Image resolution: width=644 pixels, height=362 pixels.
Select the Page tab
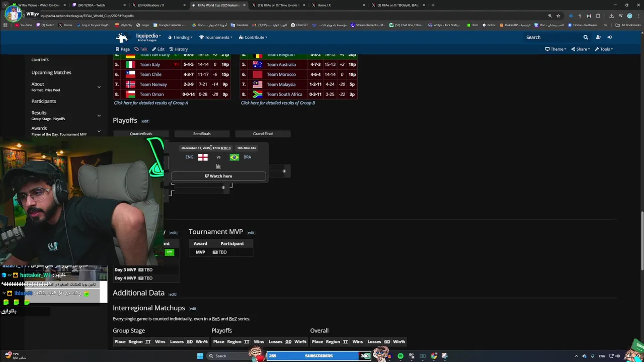point(123,49)
